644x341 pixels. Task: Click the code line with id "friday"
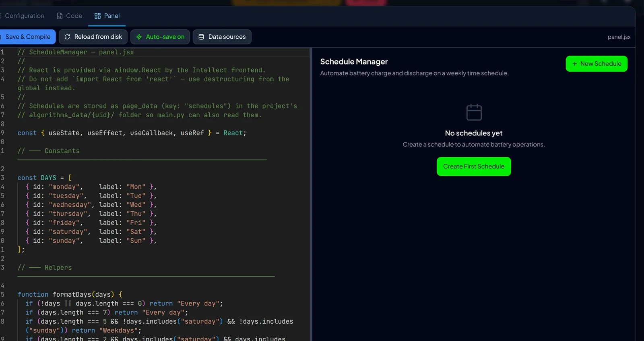[x=91, y=222]
